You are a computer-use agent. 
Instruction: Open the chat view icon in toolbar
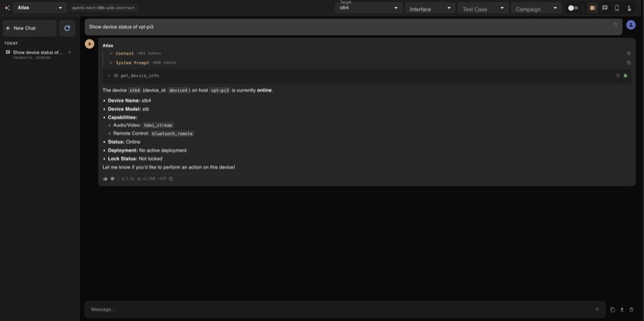click(605, 8)
